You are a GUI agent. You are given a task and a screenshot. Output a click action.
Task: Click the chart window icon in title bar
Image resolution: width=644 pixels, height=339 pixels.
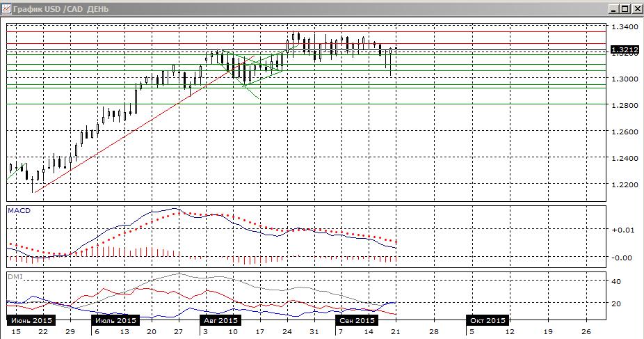(6, 8)
